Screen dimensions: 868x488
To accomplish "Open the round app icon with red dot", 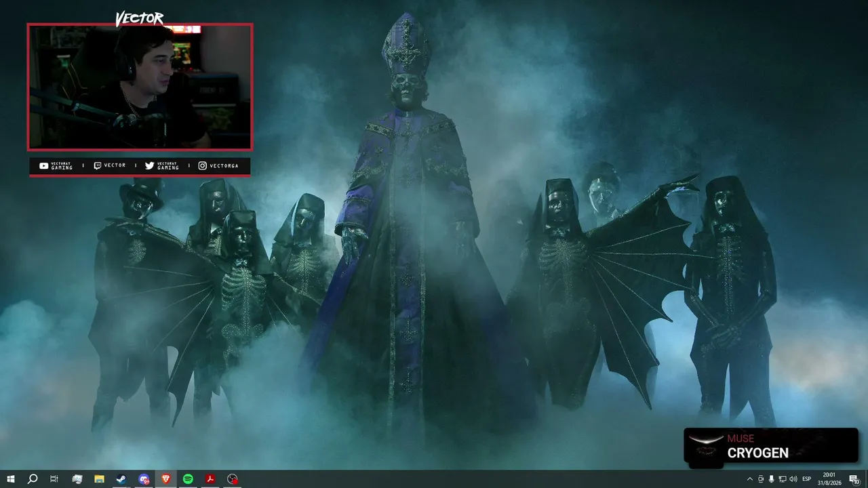I will tap(233, 479).
